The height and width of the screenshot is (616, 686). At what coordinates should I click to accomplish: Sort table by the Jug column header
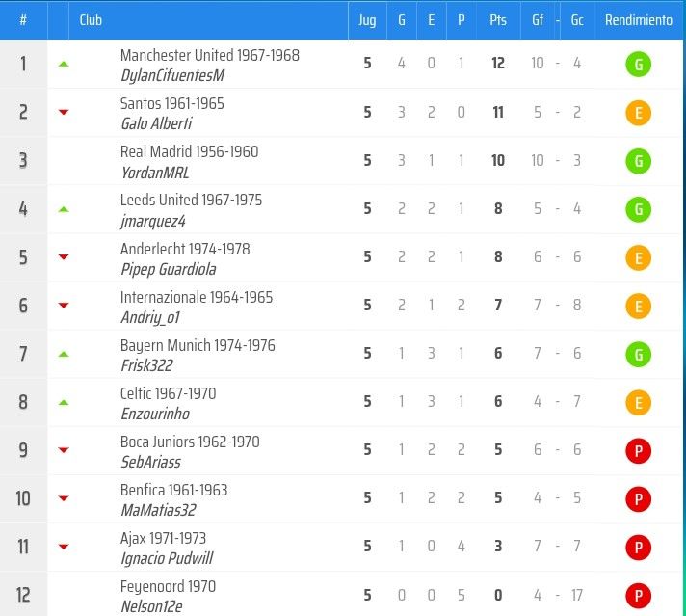click(367, 20)
